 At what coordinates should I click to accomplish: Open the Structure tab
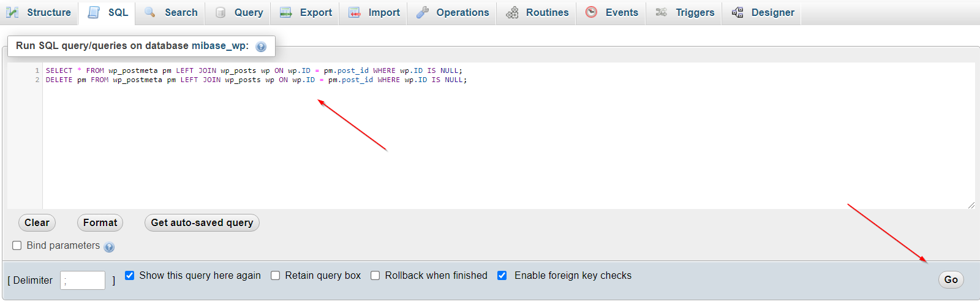[39, 12]
